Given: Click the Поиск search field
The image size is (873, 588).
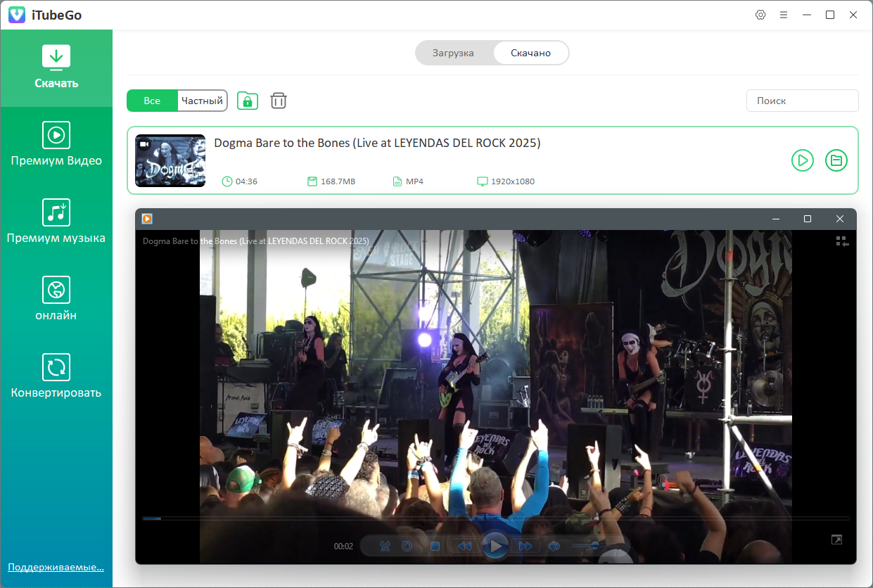Looking at the screenshot, I should pos(803,101).
